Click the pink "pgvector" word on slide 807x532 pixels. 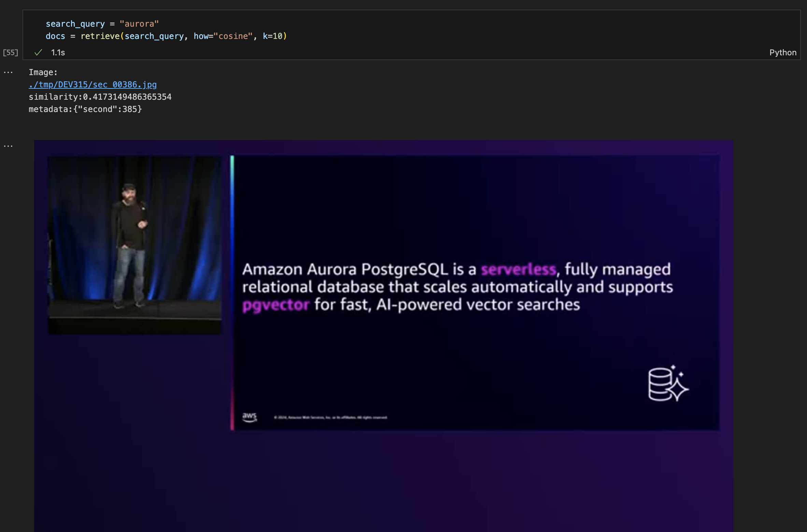275,305
